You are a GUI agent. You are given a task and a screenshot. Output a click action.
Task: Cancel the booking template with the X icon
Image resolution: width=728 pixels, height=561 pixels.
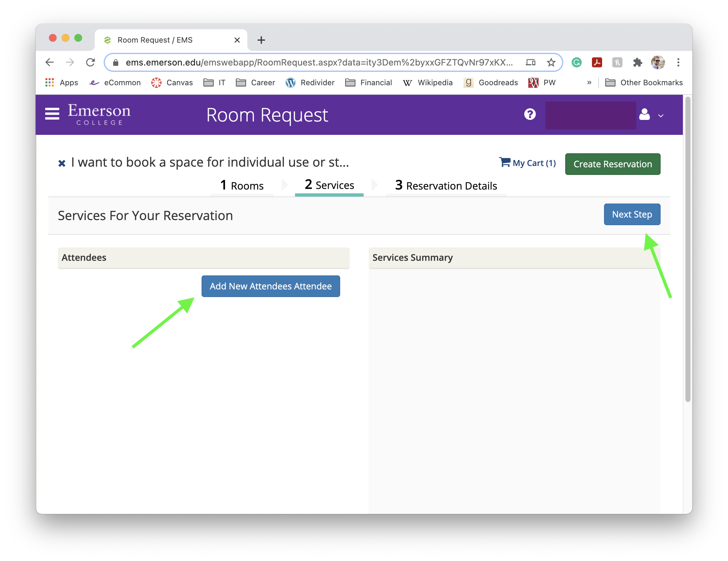point(62,163)
